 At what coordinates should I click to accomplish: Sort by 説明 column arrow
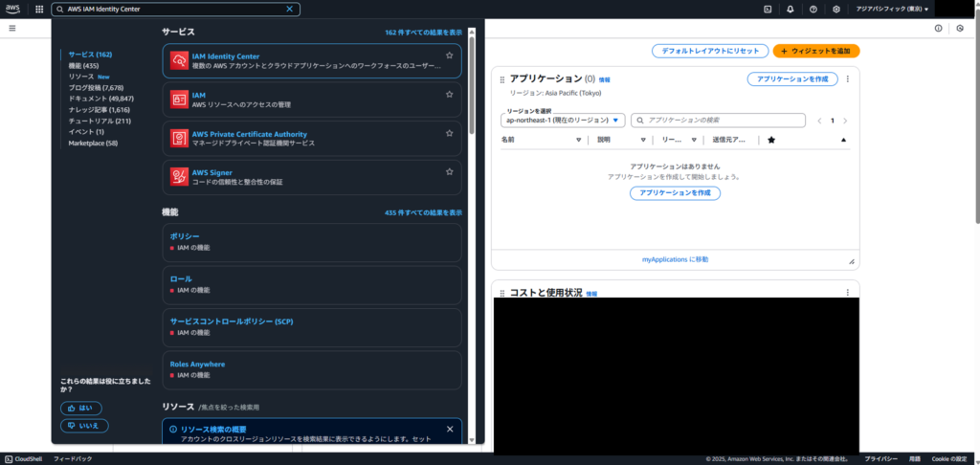(643, 141)
